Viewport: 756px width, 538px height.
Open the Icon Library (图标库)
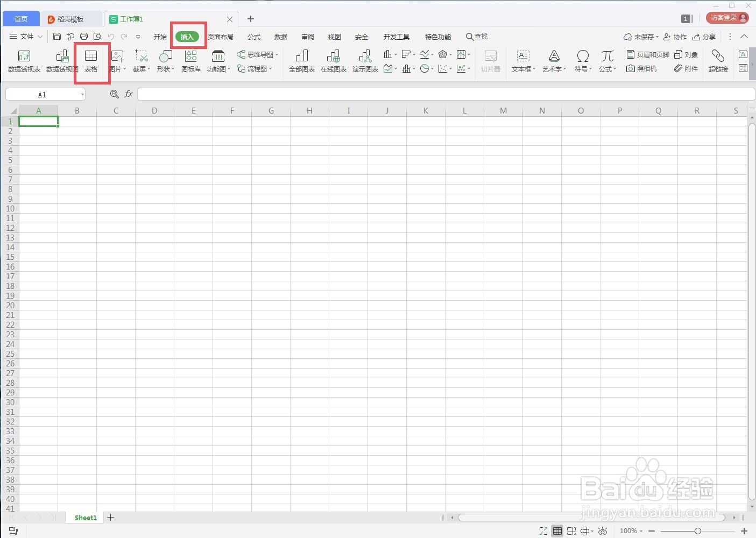click(x=191, y=61)
